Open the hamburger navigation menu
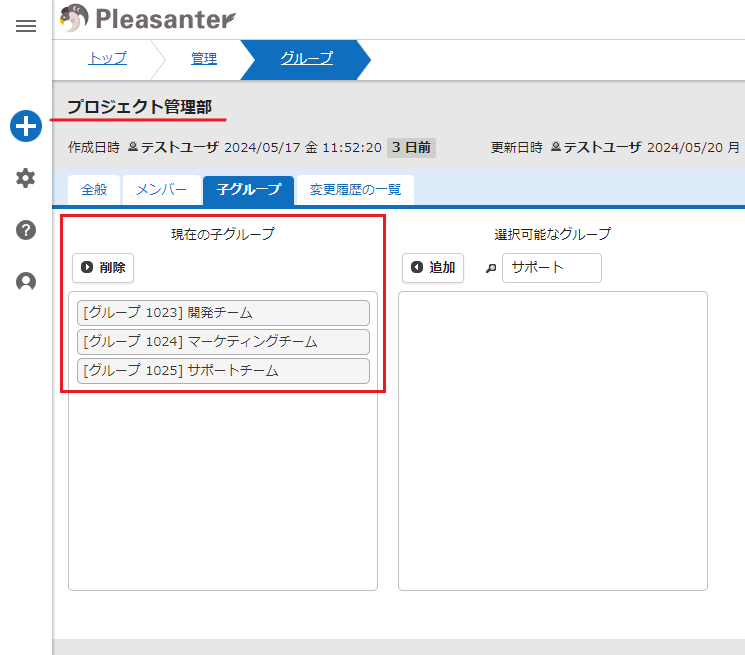This screenshot has height=655, width=745. pos(26,26)
